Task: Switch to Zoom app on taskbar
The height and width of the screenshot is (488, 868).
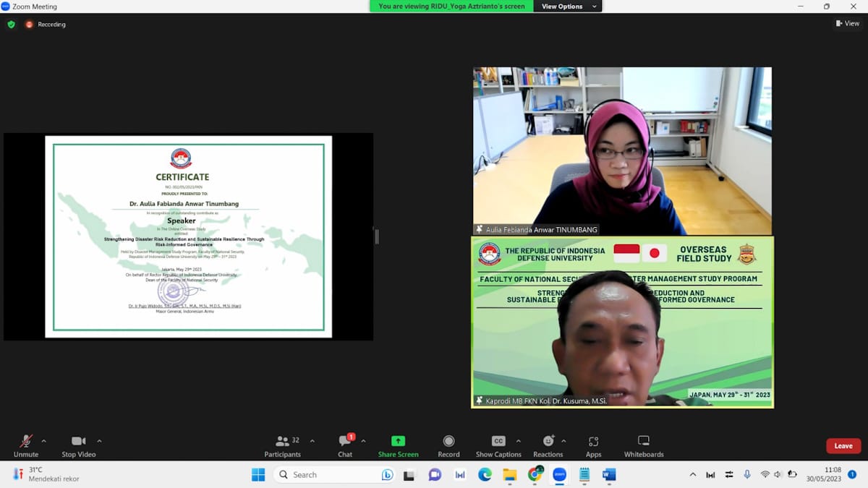Action: [x=560, y=474]
